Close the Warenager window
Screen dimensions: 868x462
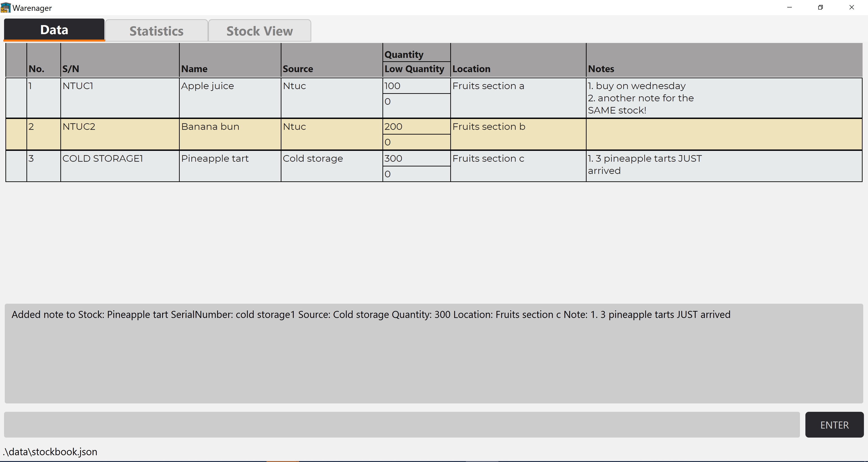coord(851,7)
